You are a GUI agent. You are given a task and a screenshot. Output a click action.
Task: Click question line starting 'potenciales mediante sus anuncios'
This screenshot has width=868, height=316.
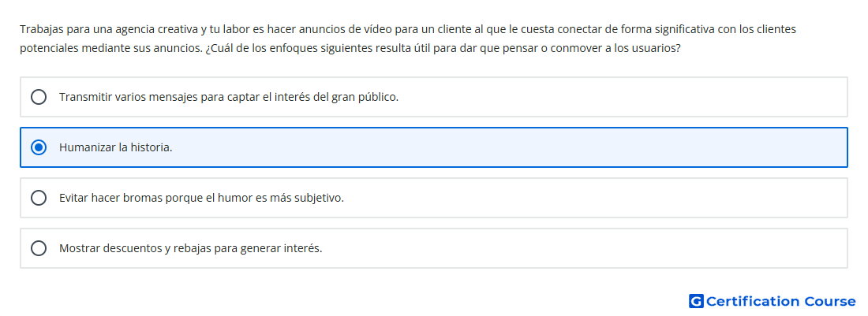pos(350,48)
